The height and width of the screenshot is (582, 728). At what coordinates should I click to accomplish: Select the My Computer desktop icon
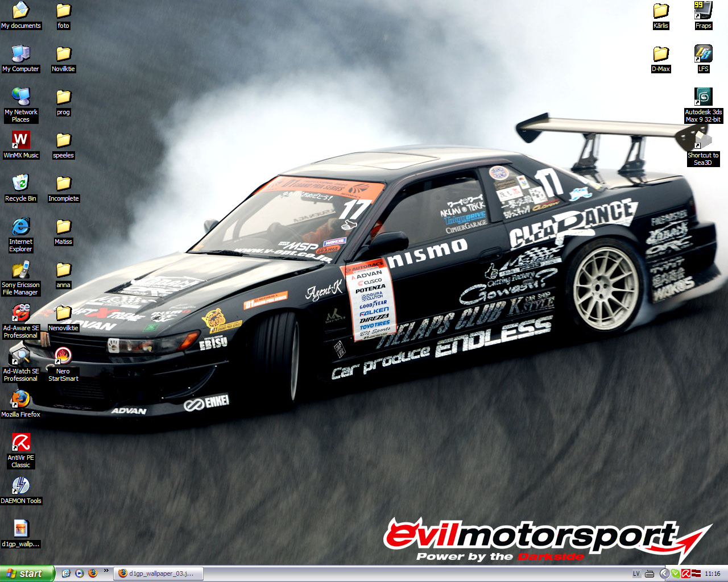[21, 59]
